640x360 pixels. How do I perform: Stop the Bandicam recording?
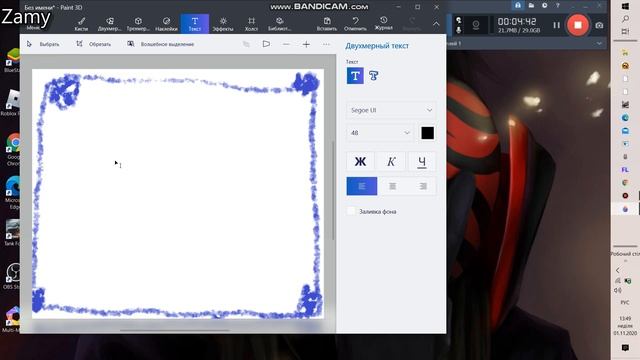point(578,25)
